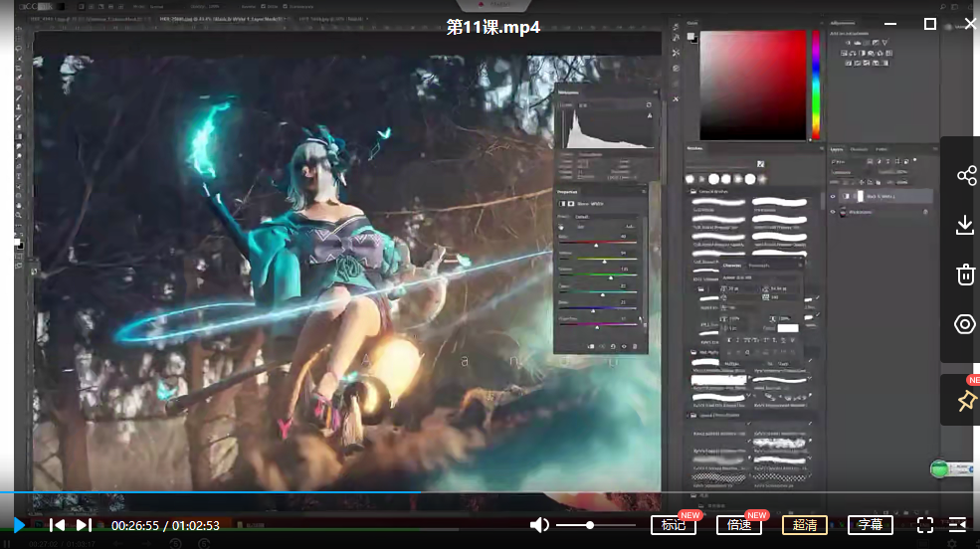Click the hexagon icon in the sidebar
This screenshot has height=549, width=980.
click(x=965, y=324)
